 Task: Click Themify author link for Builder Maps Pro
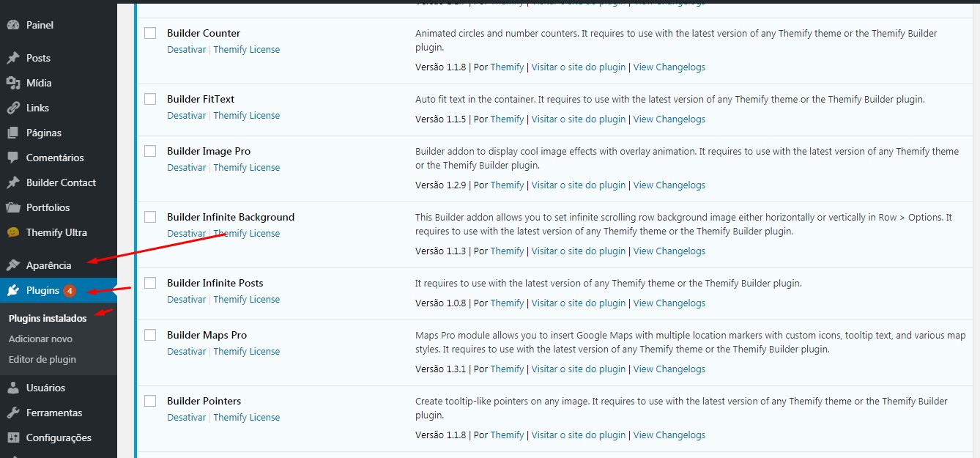(x=507, y=369)
